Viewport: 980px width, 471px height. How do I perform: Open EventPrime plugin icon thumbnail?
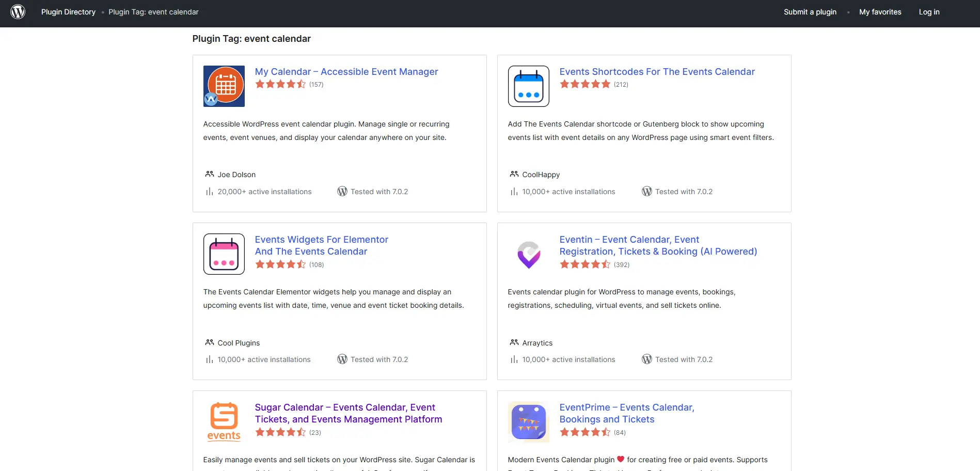click(x=529, y=422)
